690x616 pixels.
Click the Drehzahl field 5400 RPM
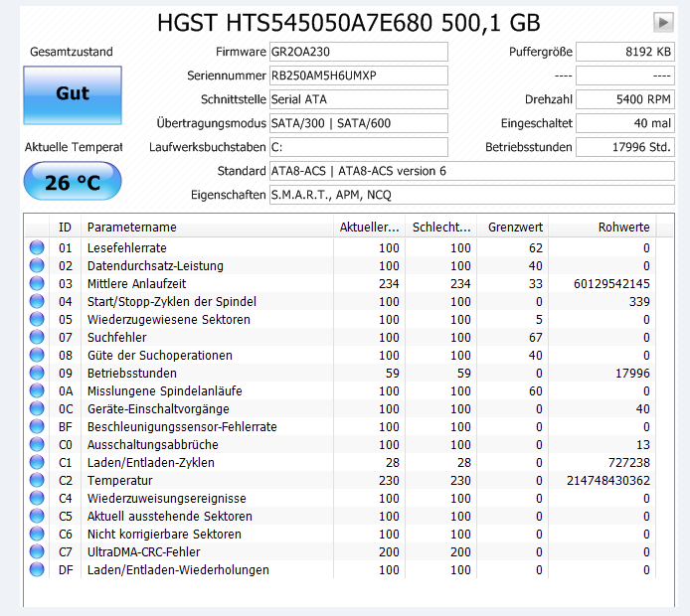pyautogui.click(x=625, y=99)
